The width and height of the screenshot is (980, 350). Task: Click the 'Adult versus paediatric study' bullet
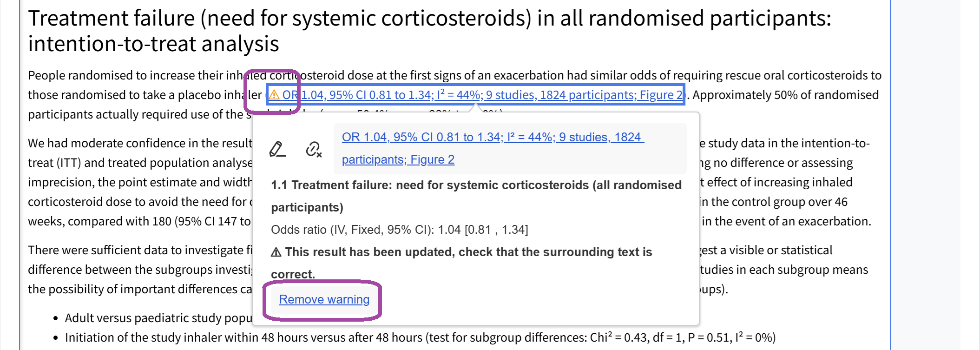(158, 318)
